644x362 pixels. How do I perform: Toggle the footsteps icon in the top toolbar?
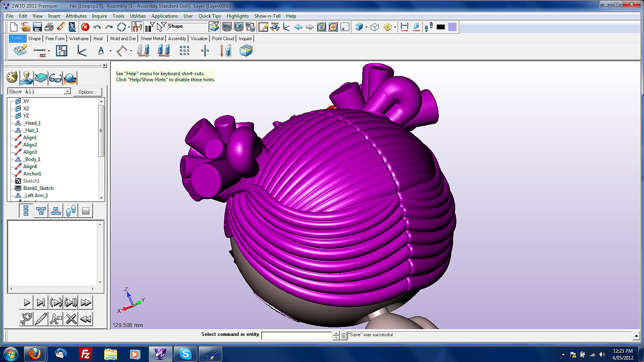coord(429,27)
